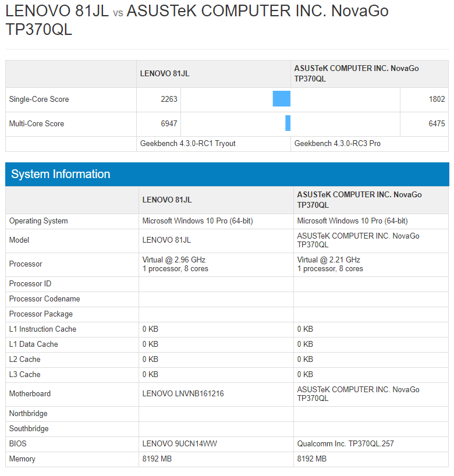The image size is (454, 476).
Task: Click the Memory row label
Action: coord(22,459)
